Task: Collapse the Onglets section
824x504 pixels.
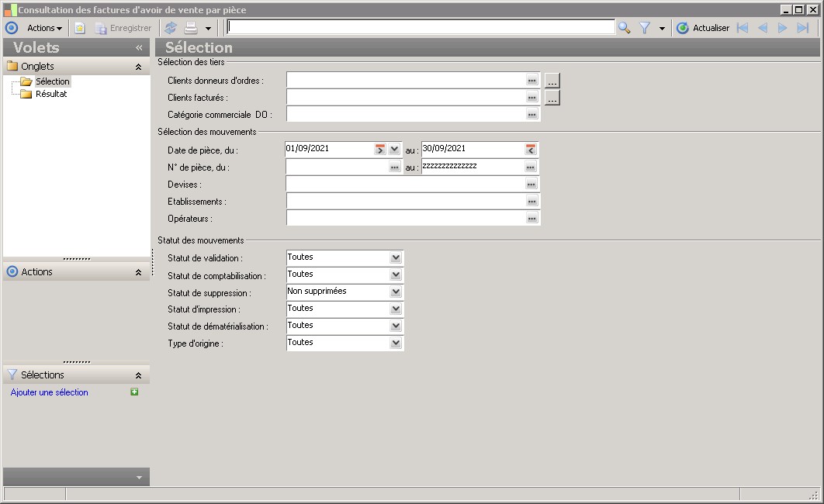Action: click(139, 67)
